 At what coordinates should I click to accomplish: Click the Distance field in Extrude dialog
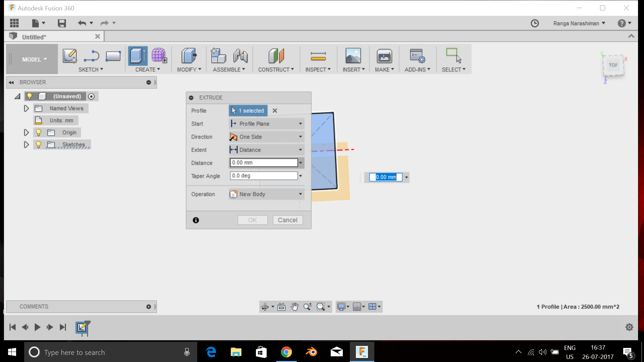click(264, 163)
